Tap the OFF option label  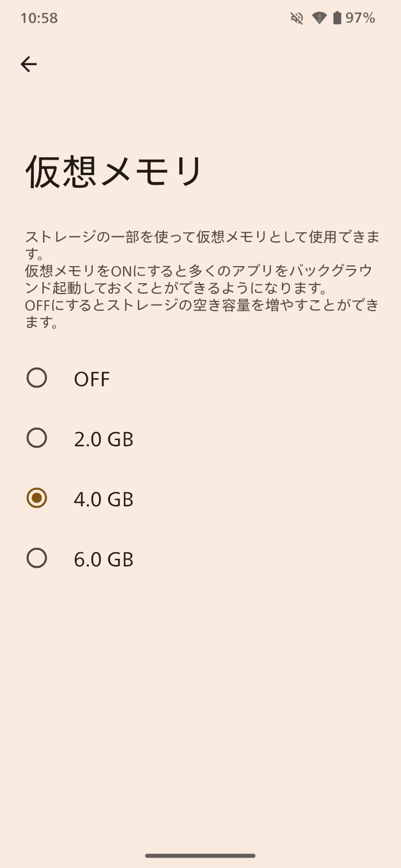(92, 379)
